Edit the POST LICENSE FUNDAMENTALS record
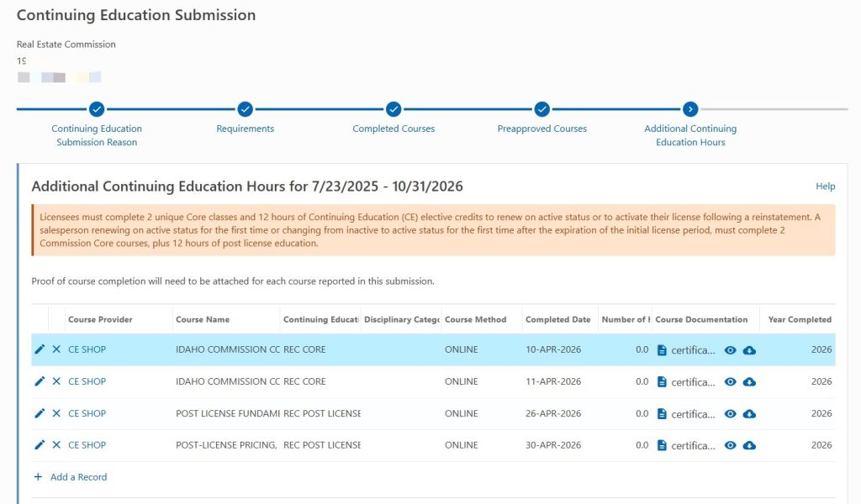 coord(40,413)
